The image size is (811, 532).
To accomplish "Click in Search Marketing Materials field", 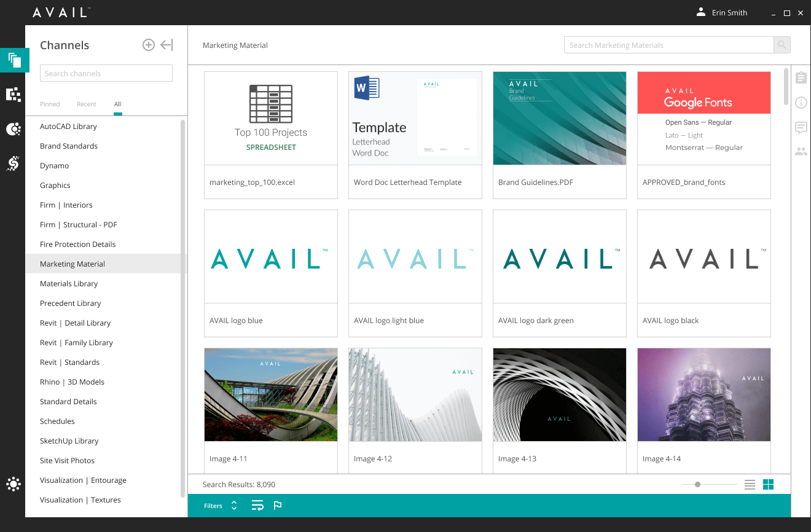I will (x=668, y=45).
